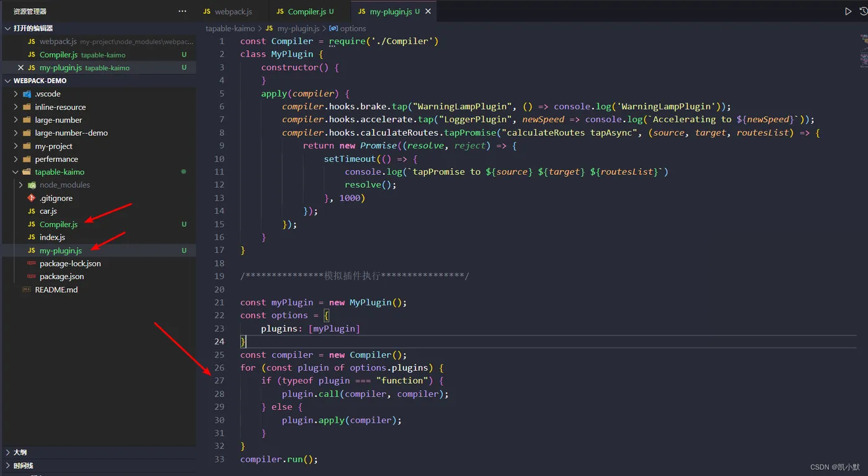This screenshot has width=868, height=476.
Task: Select the my-plugin.js editor tab
Action: [394, 11]
